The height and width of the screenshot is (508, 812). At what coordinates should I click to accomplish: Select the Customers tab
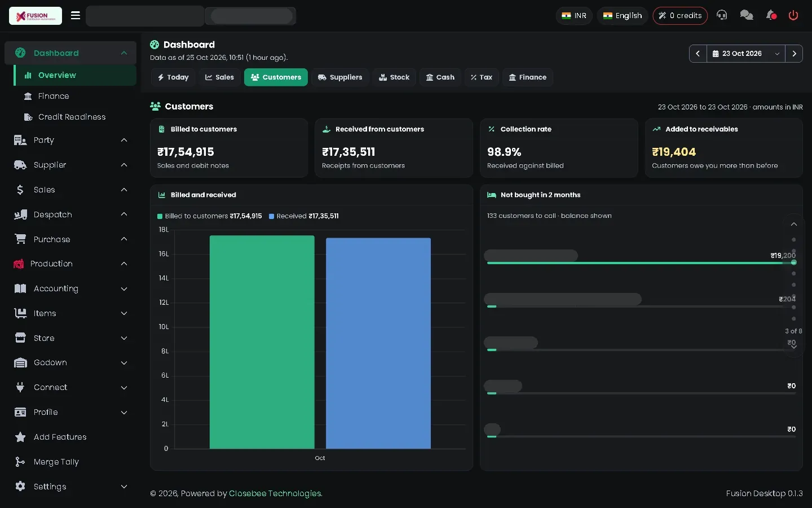[x=276, y=77]
